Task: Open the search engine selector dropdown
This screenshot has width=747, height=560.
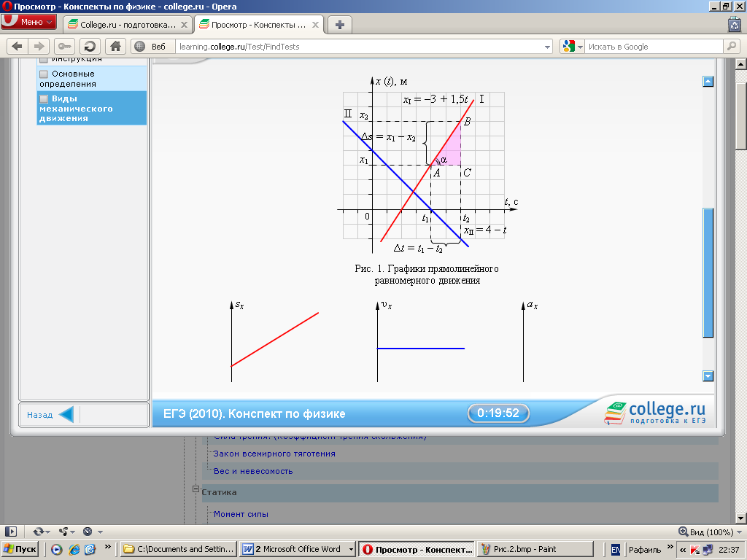Action: point(572,47)
